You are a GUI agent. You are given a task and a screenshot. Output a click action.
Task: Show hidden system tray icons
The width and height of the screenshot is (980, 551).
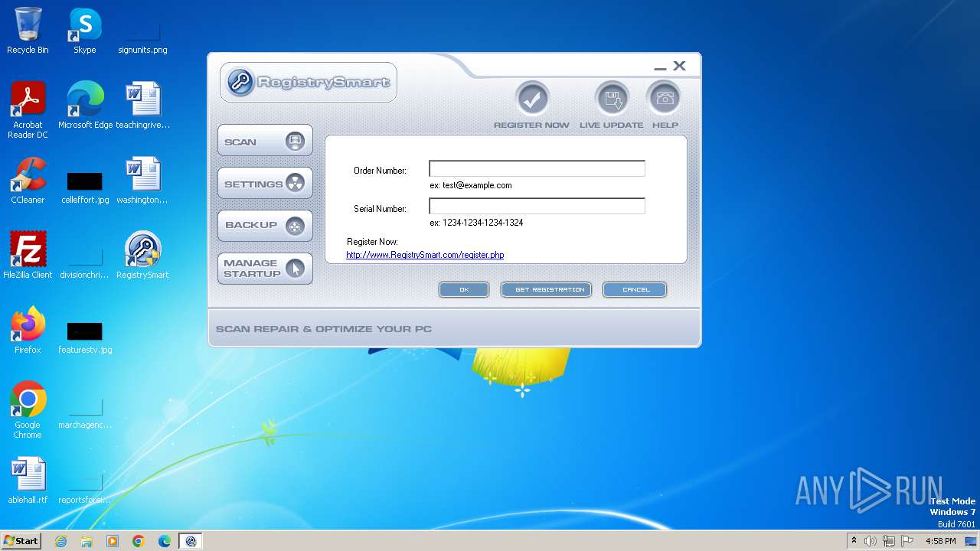[854, 541]
